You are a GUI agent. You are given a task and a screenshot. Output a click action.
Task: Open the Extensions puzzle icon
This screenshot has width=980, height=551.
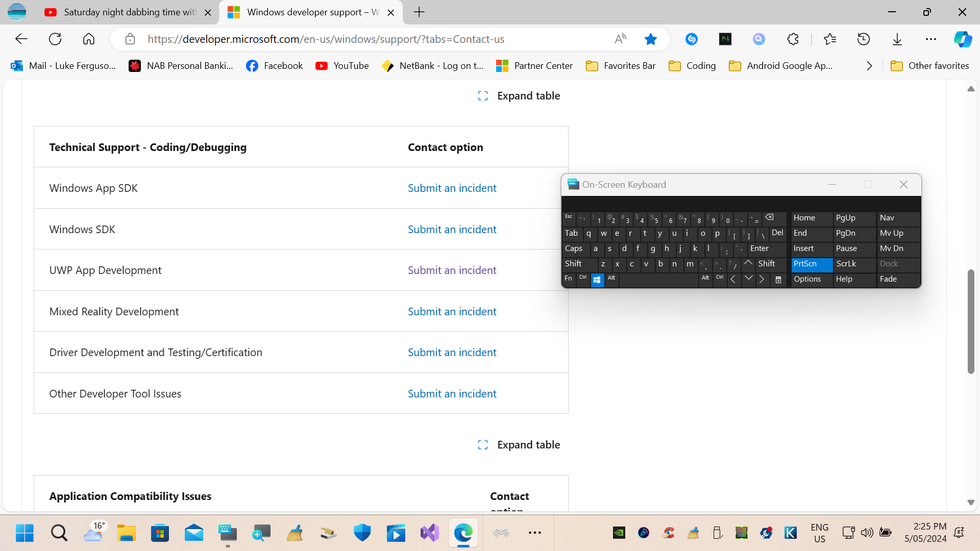pos(793,39)
